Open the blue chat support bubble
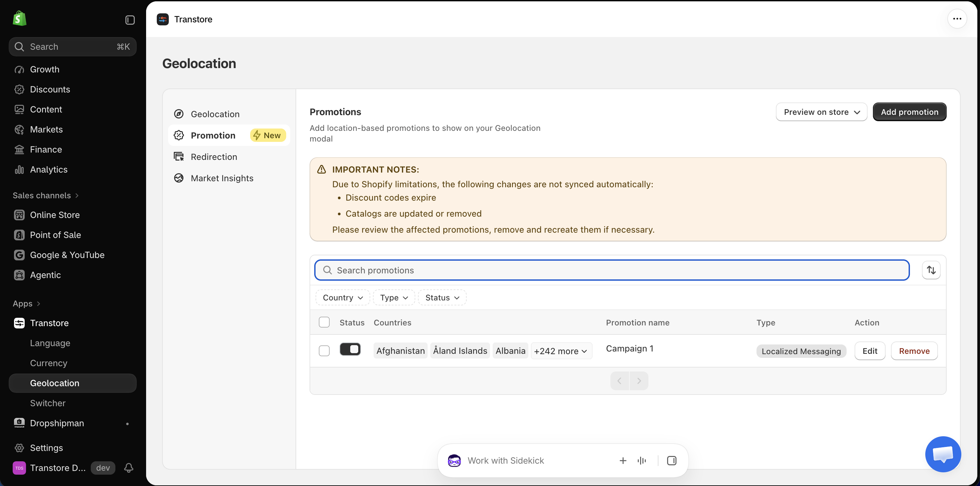 click(943, 454)
